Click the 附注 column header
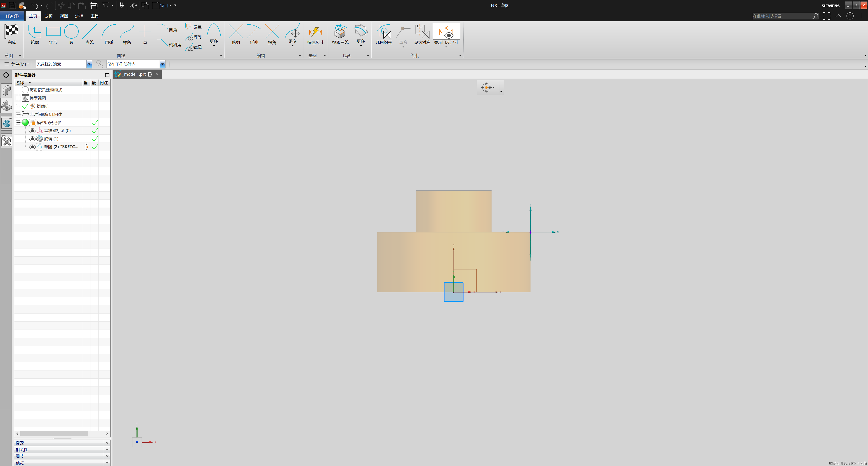868x466 pixels. pos(104,82)
